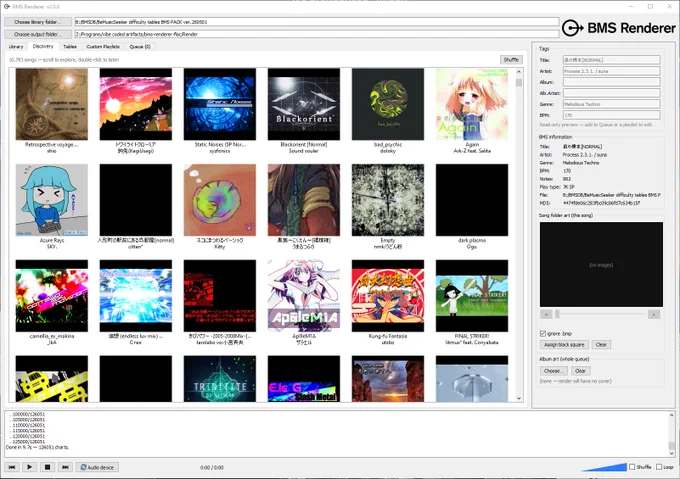The width and height of the screenshot is (680, 479).
Task: Select Retrospective voyage song thumbnail
Action: pos(52,104)
